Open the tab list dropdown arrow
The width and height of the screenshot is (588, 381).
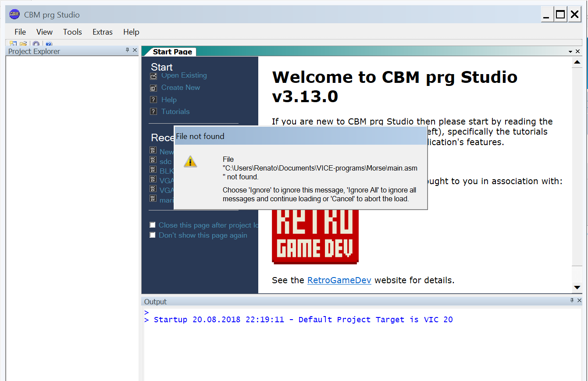570,51
